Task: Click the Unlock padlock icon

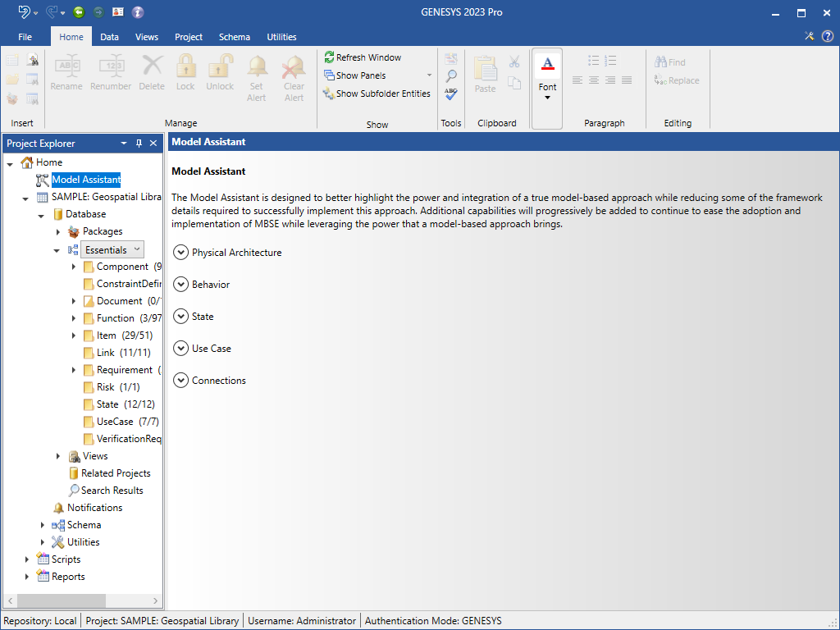Action: coord(220,66)
